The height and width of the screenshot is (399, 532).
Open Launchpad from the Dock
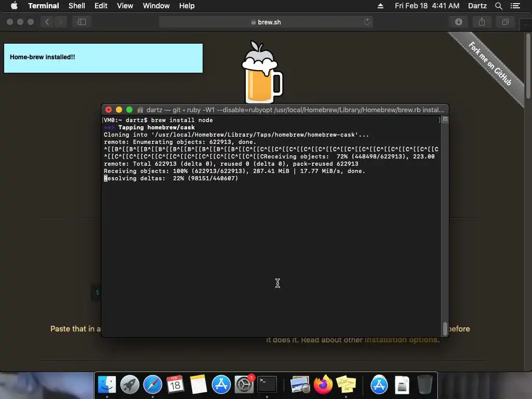[x=129, y=385]
